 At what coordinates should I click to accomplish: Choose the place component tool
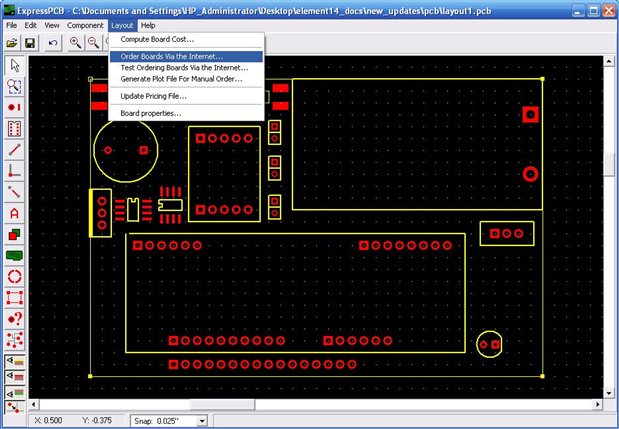click(14, 128)
